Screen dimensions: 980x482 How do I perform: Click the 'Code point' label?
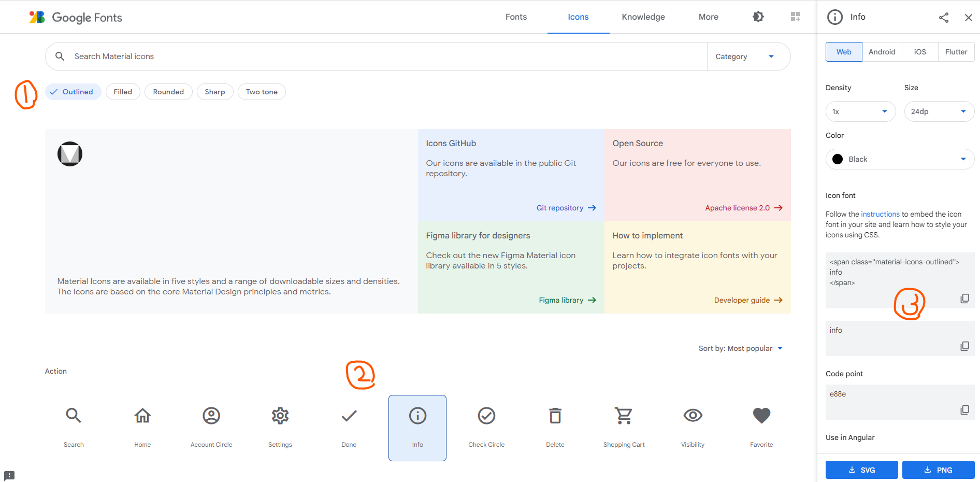[844, 374]
